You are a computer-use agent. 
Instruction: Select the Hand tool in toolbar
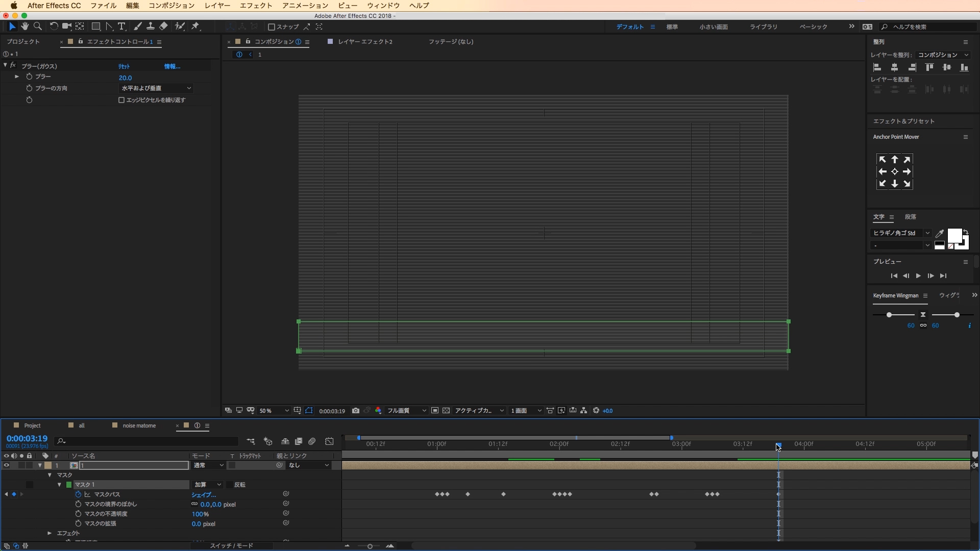coord(24,27)
